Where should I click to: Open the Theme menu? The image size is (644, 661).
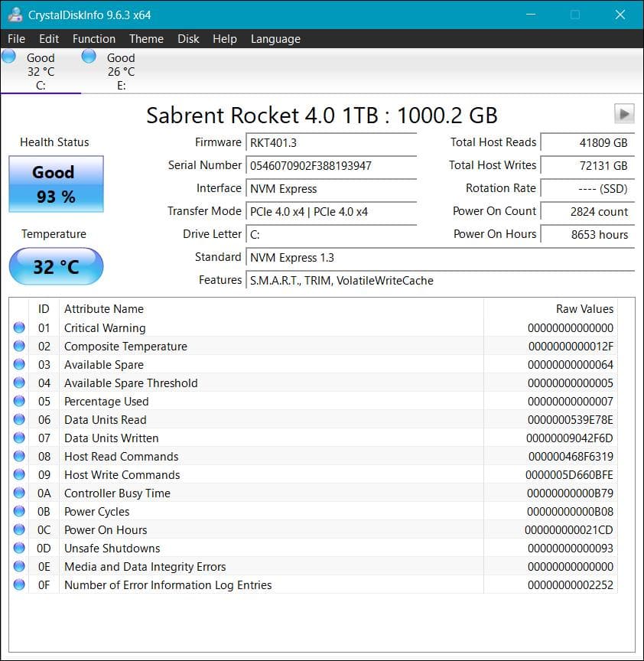[146, 38]
